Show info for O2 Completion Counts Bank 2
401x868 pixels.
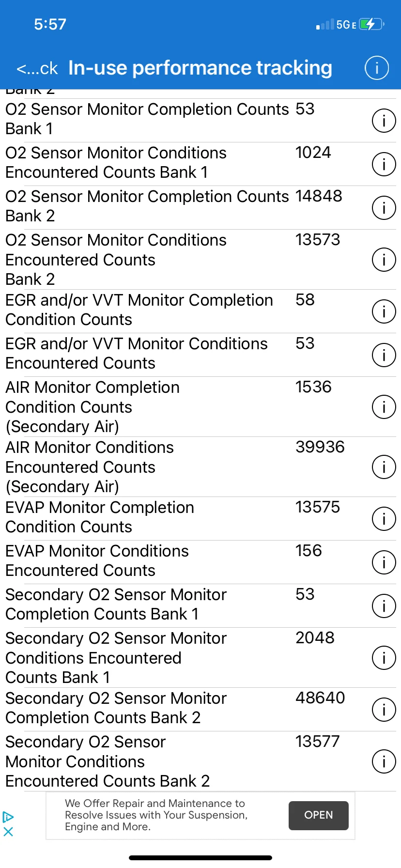click(384, 208)
